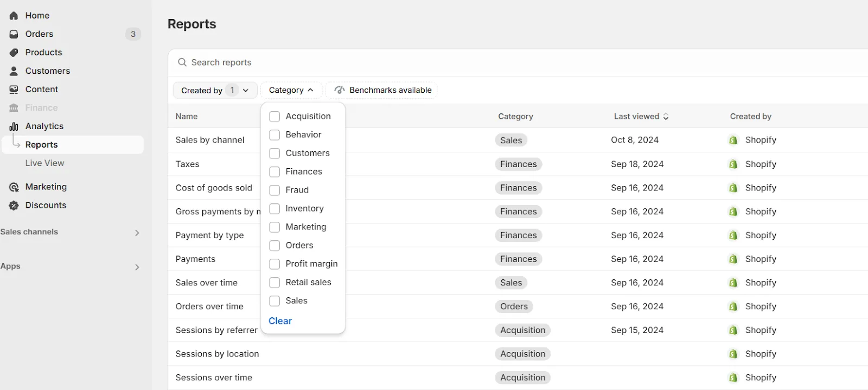Expand the Apps section chevron

137,267
